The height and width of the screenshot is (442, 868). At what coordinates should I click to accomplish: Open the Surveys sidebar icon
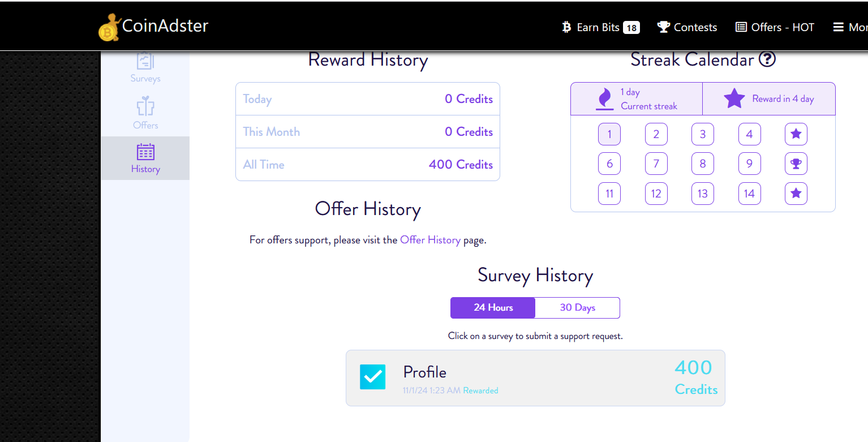tap(145, 61)
